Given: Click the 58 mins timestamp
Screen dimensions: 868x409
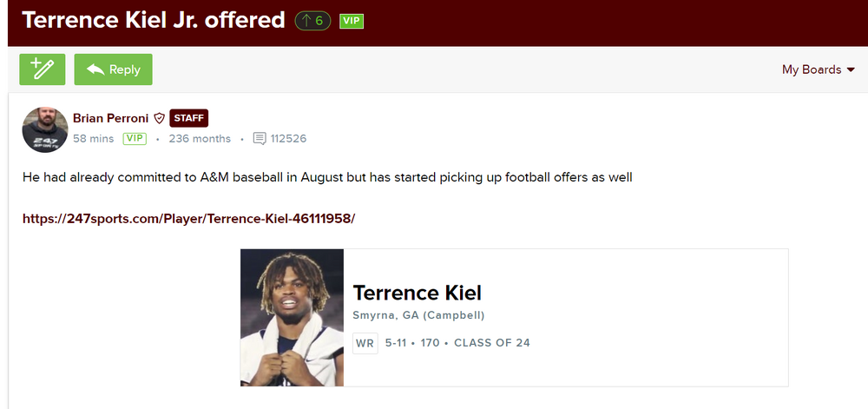Looking at the screenshot, I should (93, 138).
